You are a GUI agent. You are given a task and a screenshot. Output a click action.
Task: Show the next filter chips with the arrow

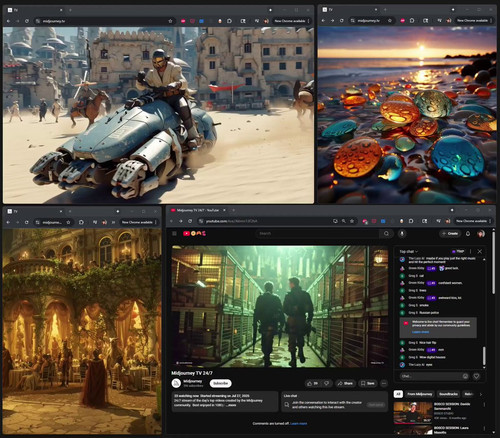481,394
